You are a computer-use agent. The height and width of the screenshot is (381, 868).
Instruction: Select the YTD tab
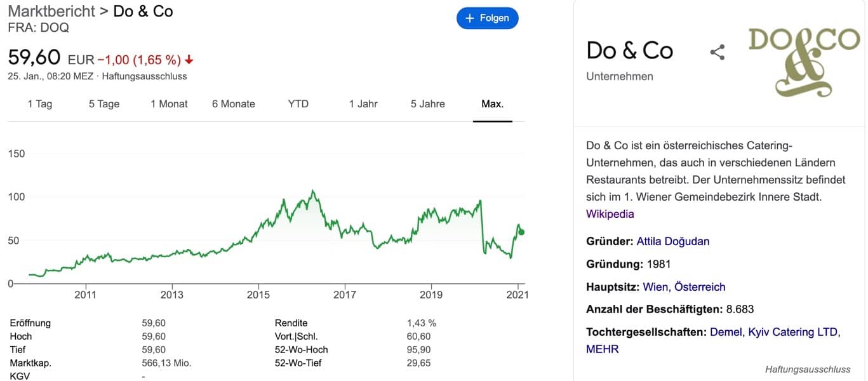pyautogui.click(x=298, y=104)
